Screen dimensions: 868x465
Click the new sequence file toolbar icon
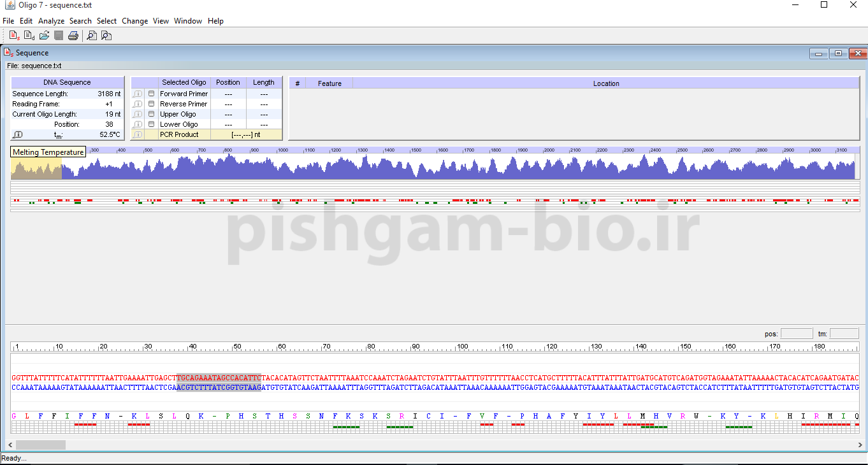(x=14, y=36)
